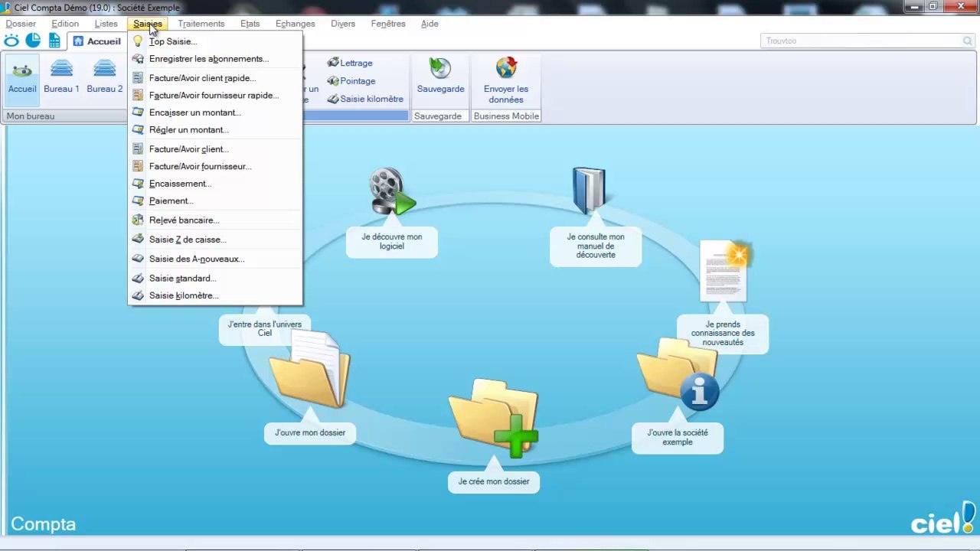The height and width of the screenshot is (551, 980).
Task: Open the Aide menu
Action: tap(430, 24)
